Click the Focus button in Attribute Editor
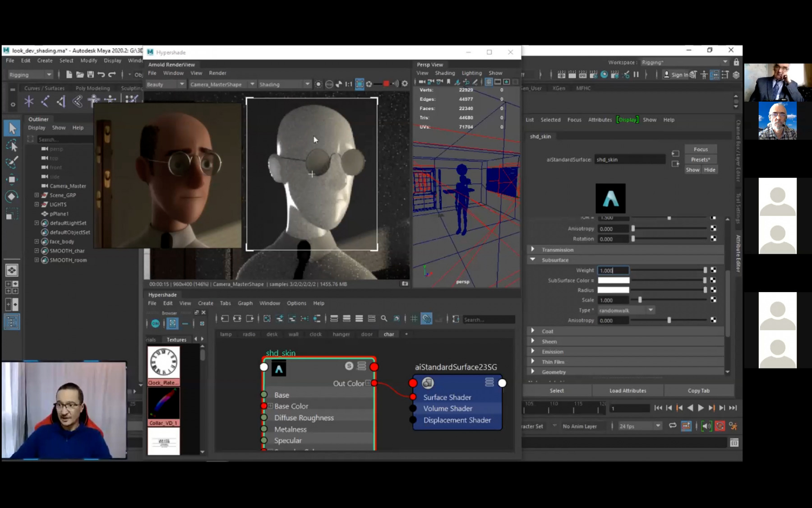 point(701,149)
